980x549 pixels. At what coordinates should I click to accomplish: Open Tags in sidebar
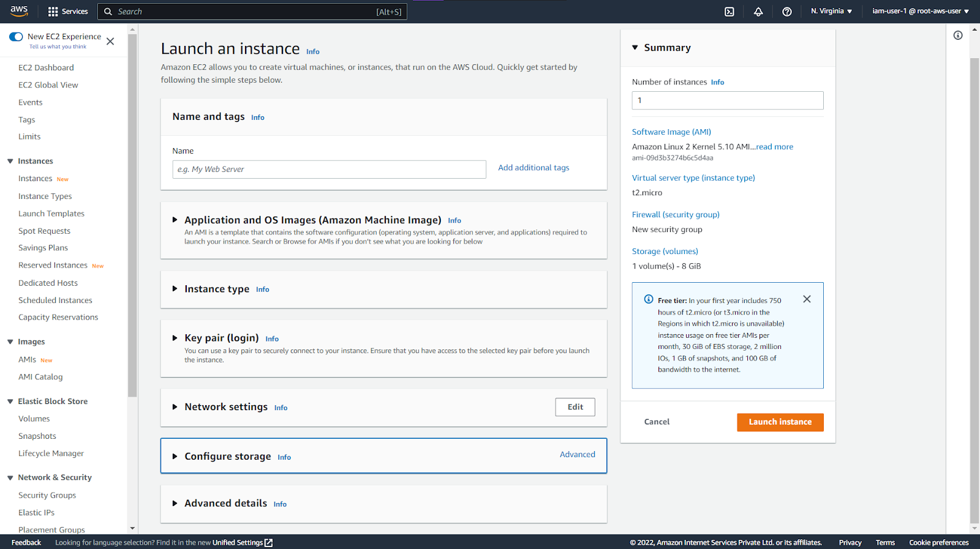27,120
